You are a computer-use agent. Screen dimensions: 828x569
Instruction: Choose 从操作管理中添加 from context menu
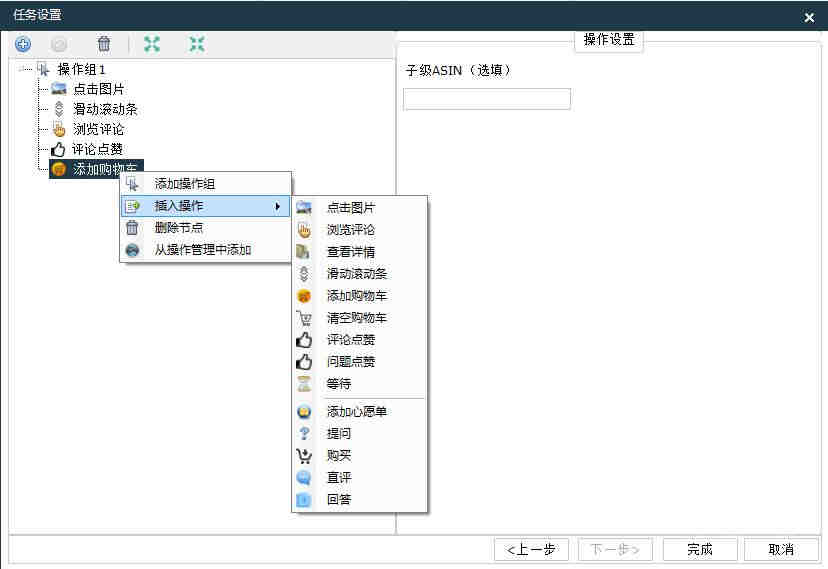click(206, 250)
